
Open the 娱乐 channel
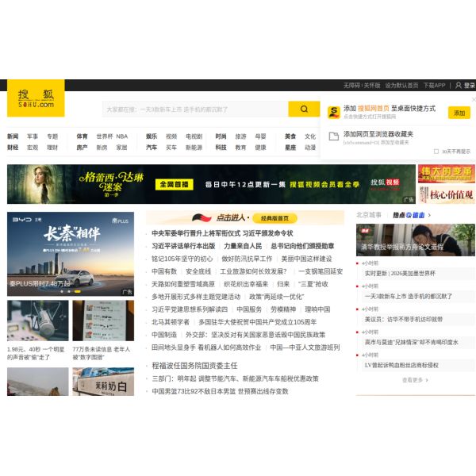[x=152, y=136]
